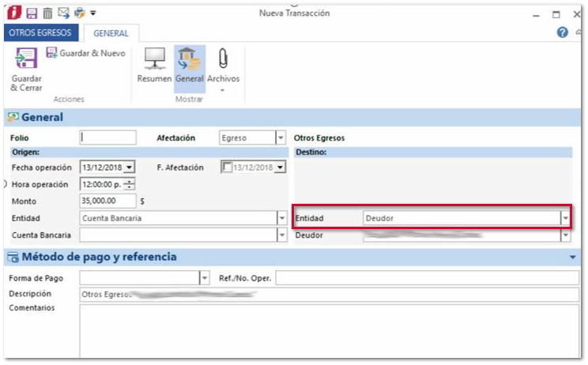
Task: Adjust Hora operación with the spinner arrows
Action: tap(130, 184)
